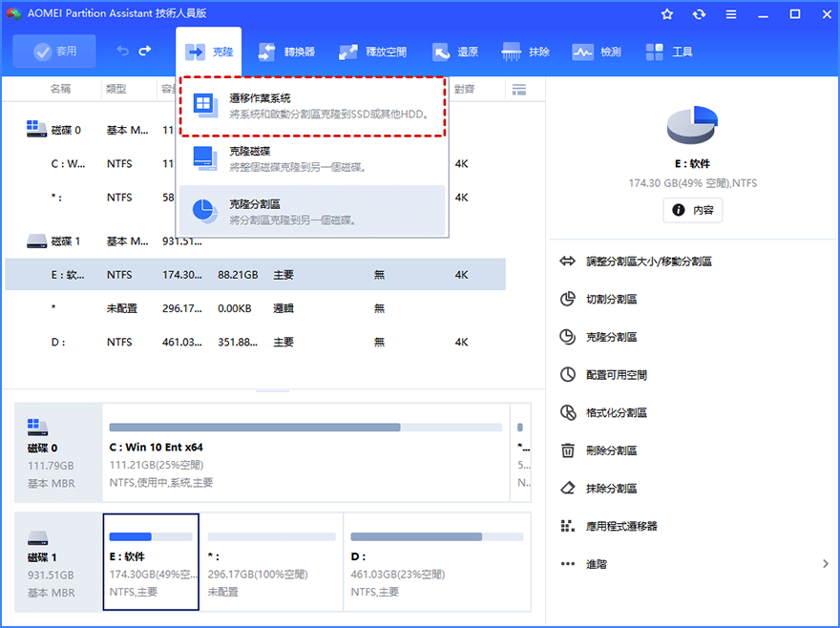Click the 內容 properties button

pos(692,210)
